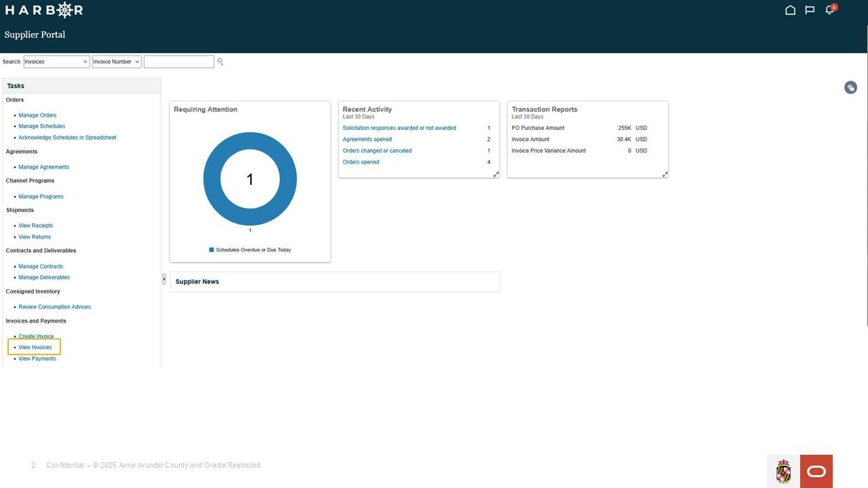This screenshot has width=868, height=488.
Task: Click Invoice Price Variance Amount row
Action: 580,150
